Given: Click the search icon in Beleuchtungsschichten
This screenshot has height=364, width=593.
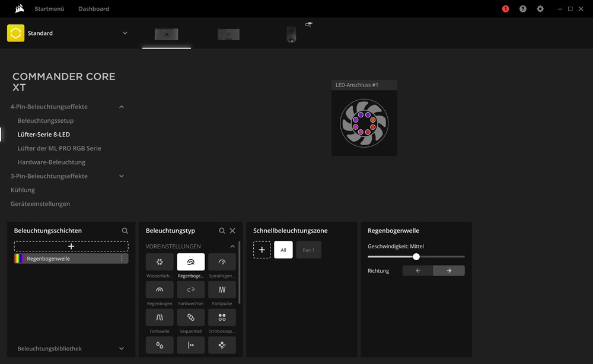Looking at the screenshot, I should (125, 231).
